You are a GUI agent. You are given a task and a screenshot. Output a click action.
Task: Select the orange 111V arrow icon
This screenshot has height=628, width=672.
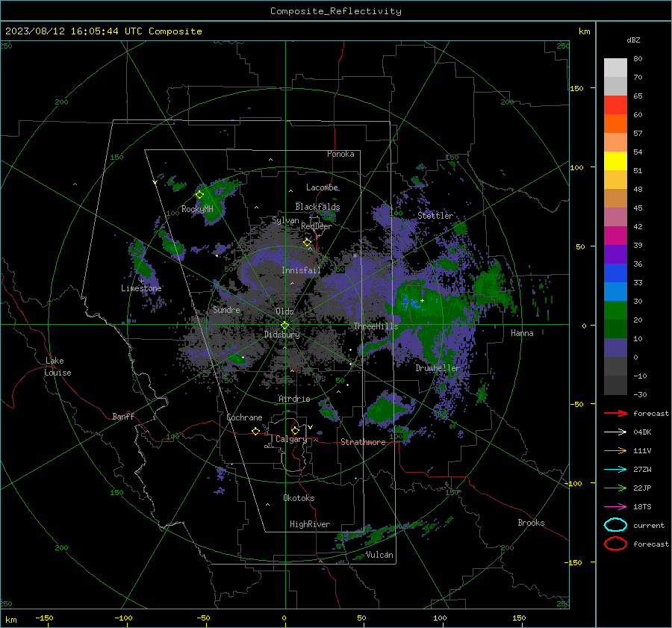(x=615, y=450)
